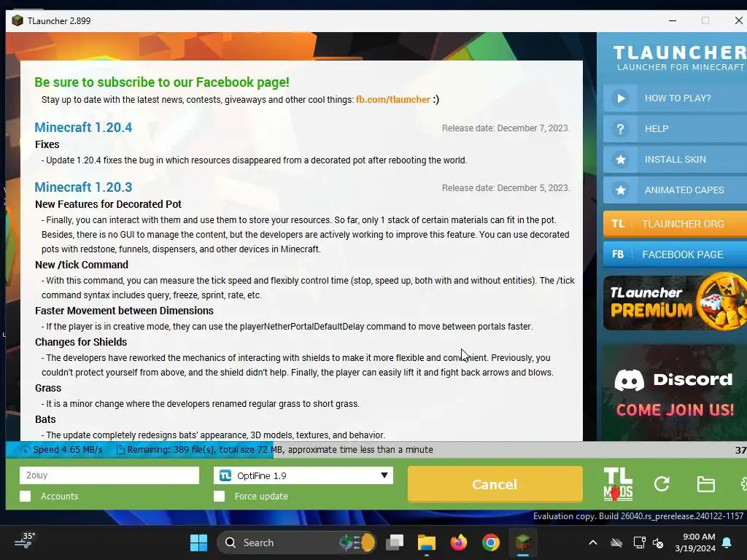Click the TLauncher block icon in title bar

click(18, 20)
